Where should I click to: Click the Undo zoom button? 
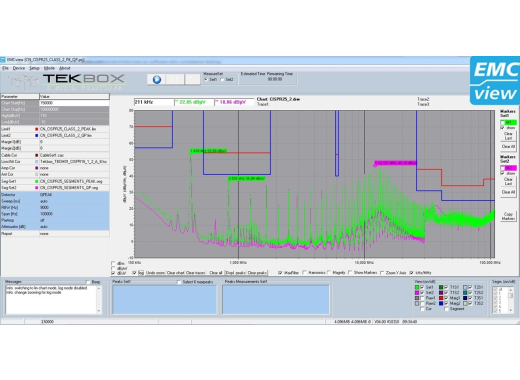tap(155, 273)
